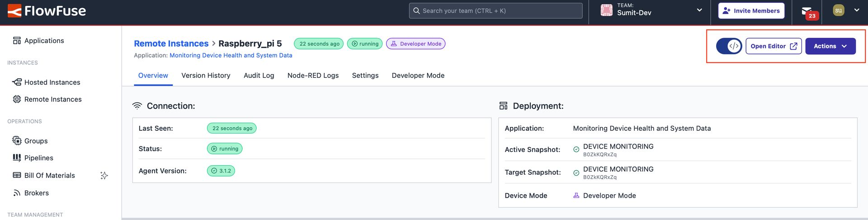This screenshot has height=220, width=868.
Task: Click the FlowFuse logo
Action: [x=47, y=11]
